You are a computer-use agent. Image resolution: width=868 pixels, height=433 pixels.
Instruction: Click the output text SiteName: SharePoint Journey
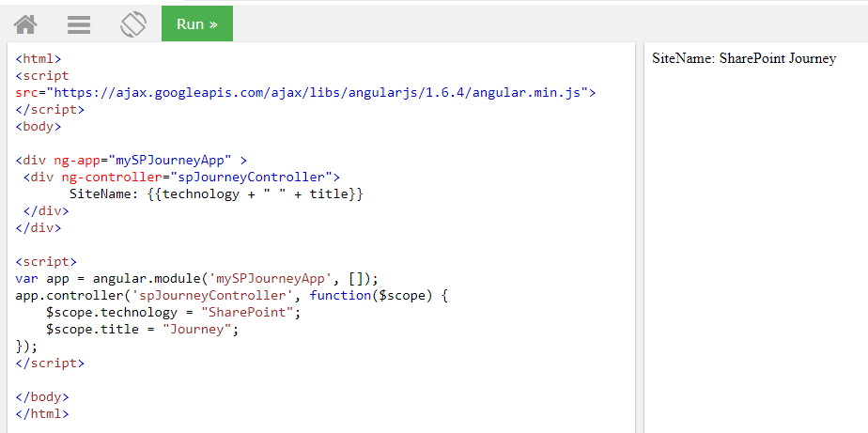point(744,58)
